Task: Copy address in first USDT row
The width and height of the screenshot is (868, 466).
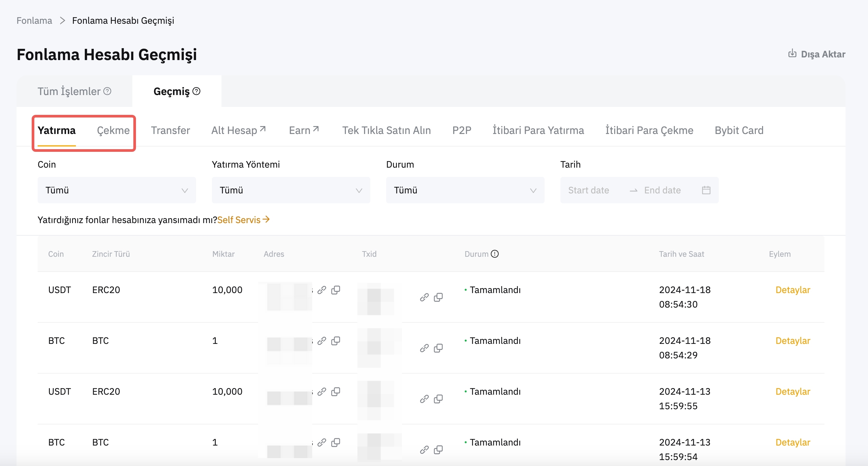Action: [x=336, y=290]
